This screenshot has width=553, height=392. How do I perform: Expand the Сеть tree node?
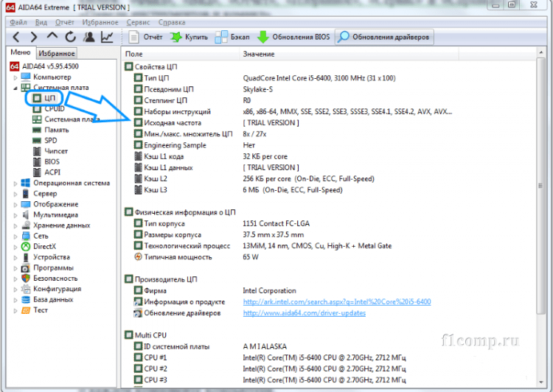pos(15,237)
